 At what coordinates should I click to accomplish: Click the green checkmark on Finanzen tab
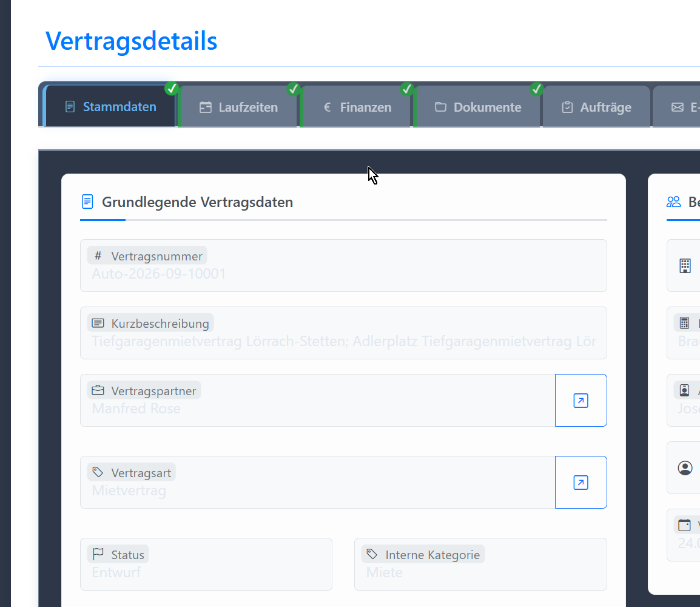point(406,89)
